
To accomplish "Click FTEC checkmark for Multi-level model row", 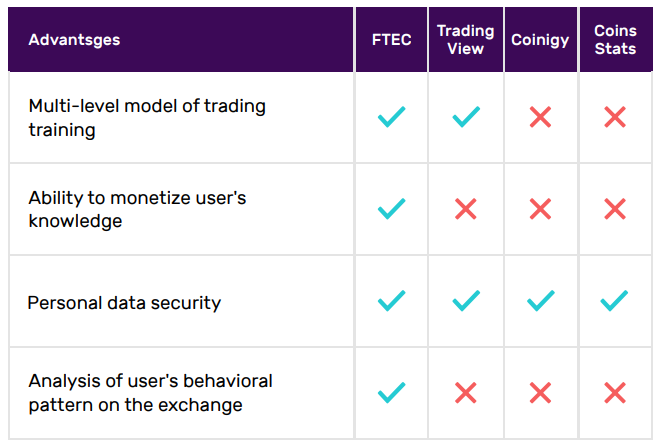I will [392, 117].
